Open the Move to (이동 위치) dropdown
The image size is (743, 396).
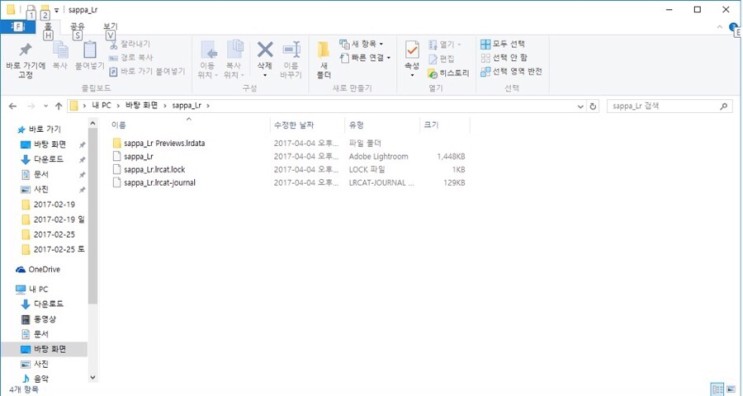[x=207, y=60]
